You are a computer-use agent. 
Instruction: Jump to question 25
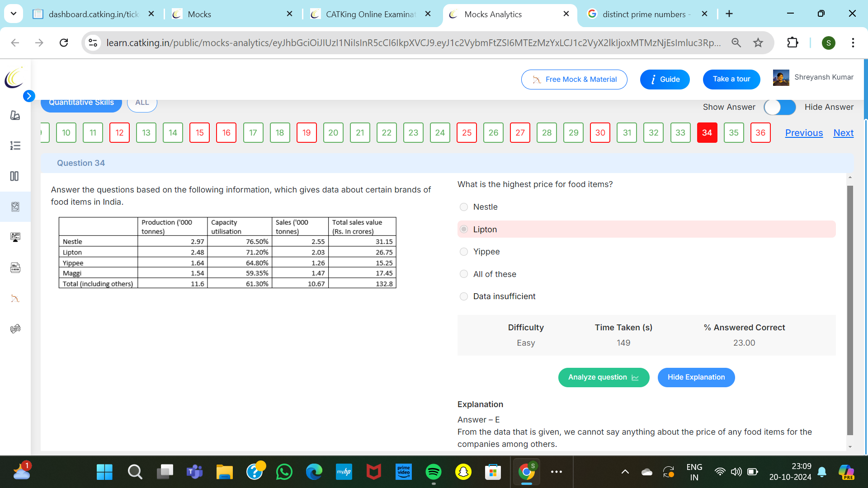467,133
